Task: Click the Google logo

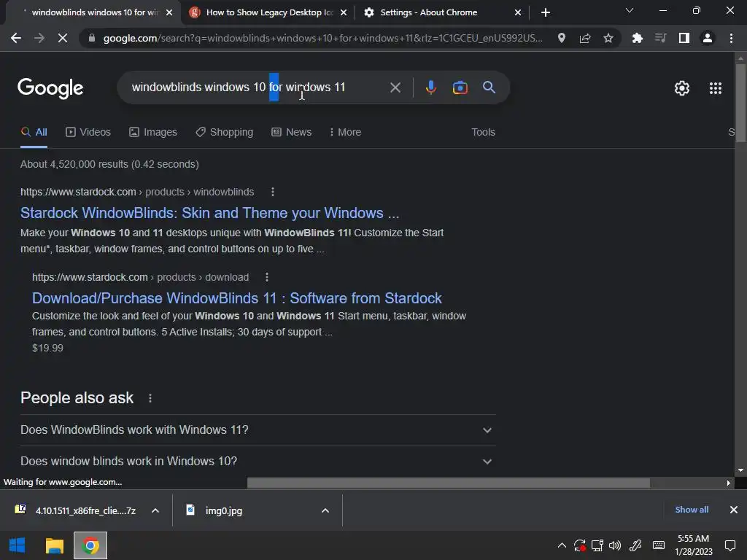Action: pos(50,88)
